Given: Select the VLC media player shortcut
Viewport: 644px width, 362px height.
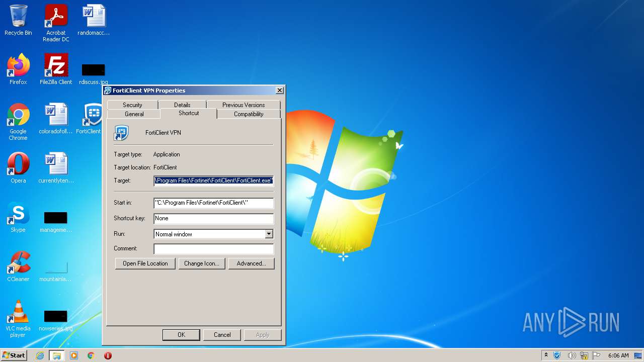Looking at the screenshot, I should point(18,319).
